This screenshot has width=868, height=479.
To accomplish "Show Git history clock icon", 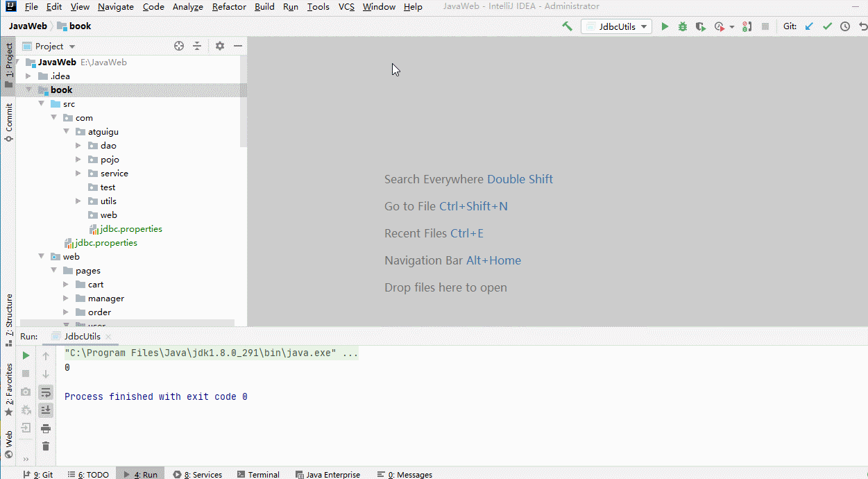I will [845, 26].
